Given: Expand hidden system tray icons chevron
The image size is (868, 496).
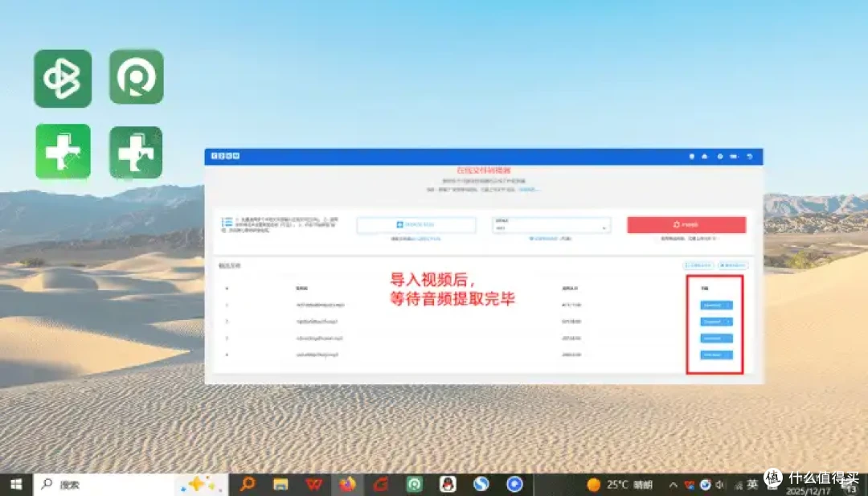Looking at the screenshot, I should pyautogui.click(x=674, y=485).
